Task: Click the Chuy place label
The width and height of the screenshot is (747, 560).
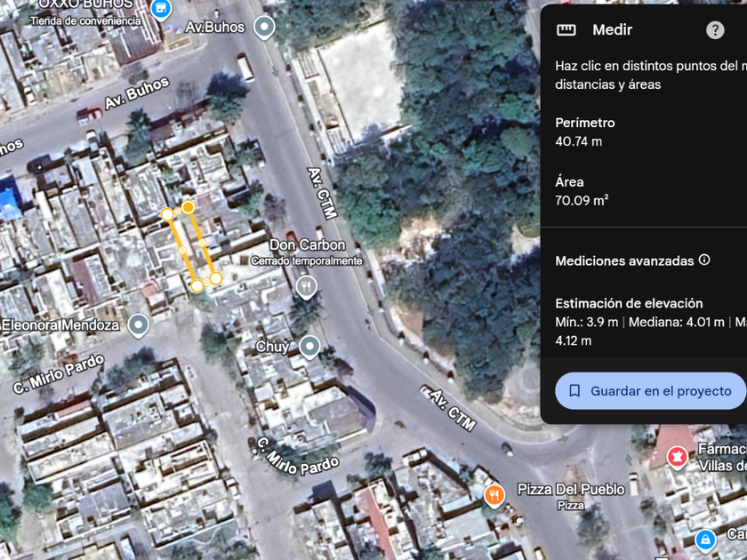Action: coord(272,347)
